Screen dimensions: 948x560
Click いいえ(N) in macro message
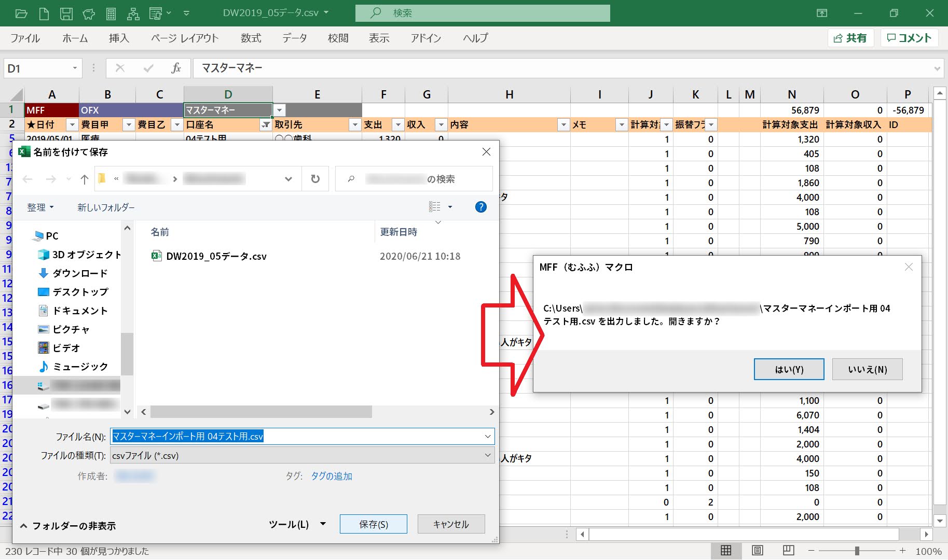868,369
